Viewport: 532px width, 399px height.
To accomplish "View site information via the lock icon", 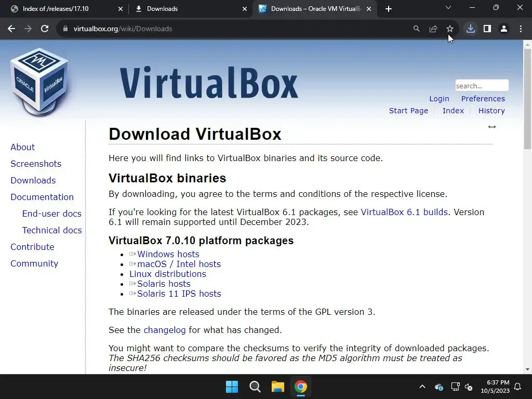I will point(65,29).
